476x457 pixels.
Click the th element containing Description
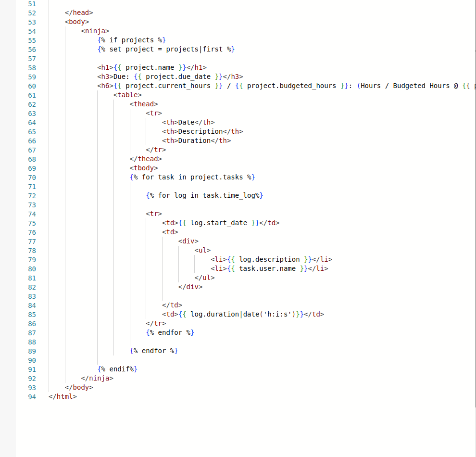(202, 131)
